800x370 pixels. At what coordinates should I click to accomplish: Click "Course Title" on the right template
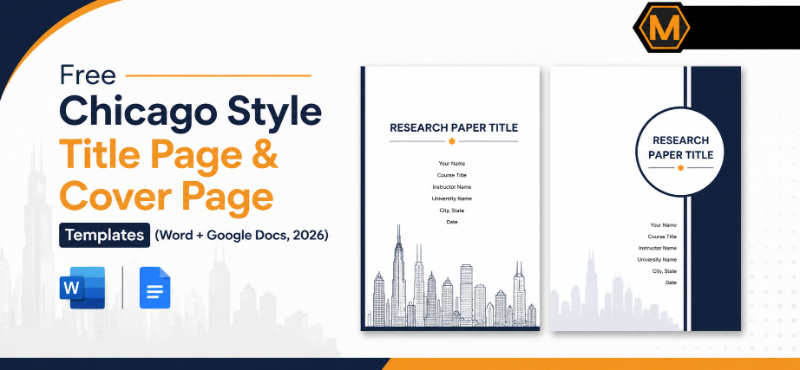pyautogui.click(x=662, y=237)
